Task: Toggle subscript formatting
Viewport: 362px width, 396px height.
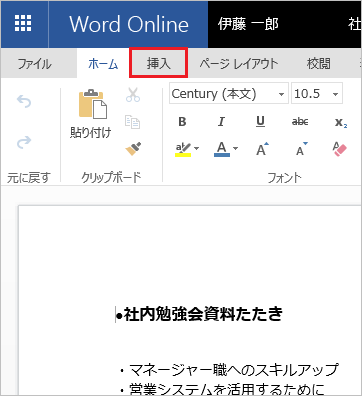Action: pos(341,123)
